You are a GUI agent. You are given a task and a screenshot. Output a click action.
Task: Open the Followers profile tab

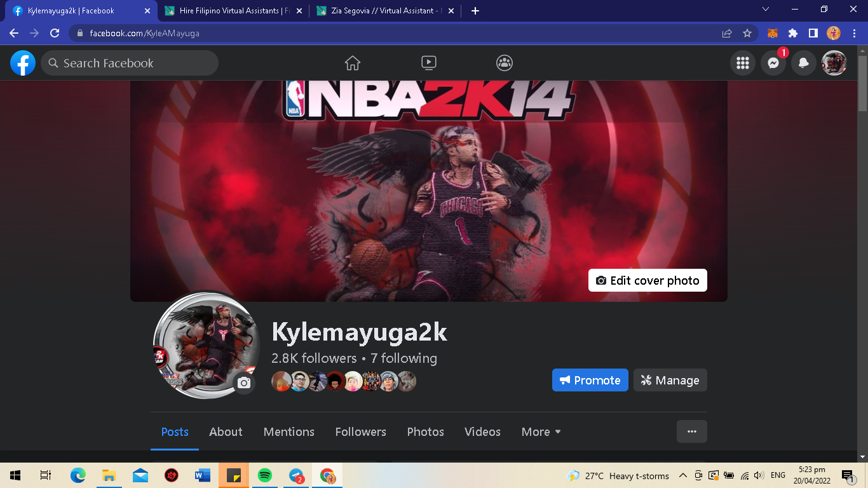click(x=361, y=432)
